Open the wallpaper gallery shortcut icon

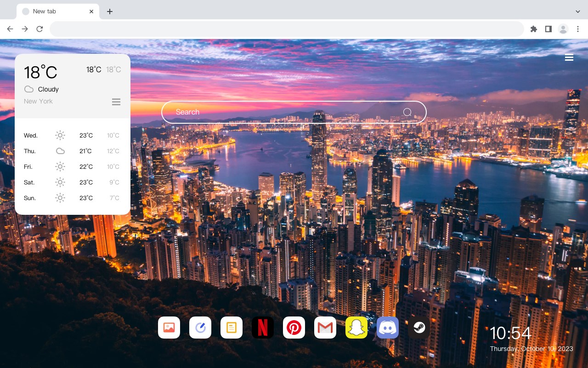point(169,328)
